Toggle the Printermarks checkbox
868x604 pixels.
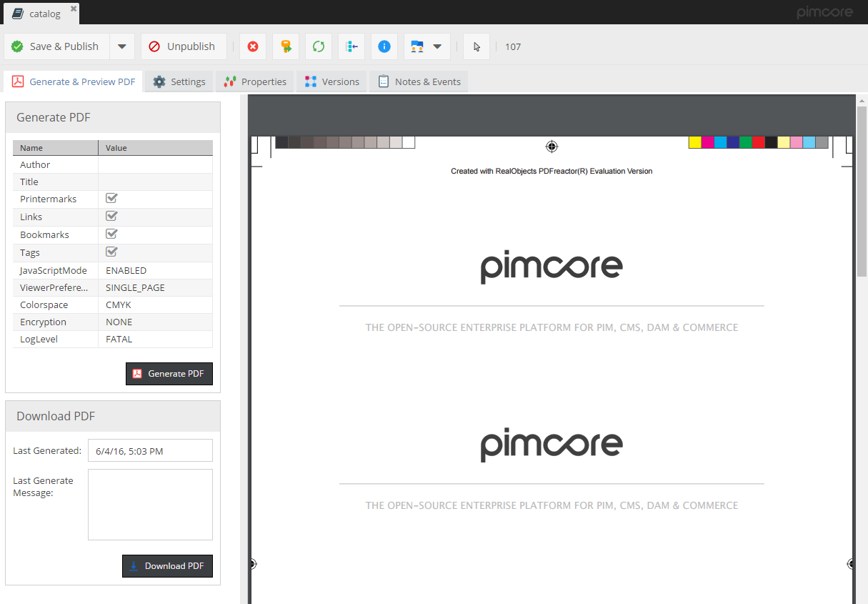pos(111,199)
